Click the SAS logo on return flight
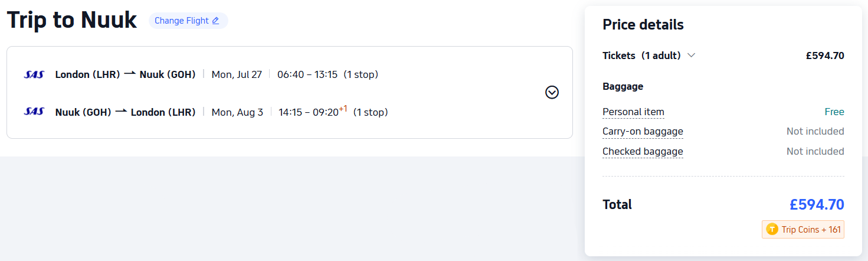This screenshot has height=261, width=868. tap(34, 112)
